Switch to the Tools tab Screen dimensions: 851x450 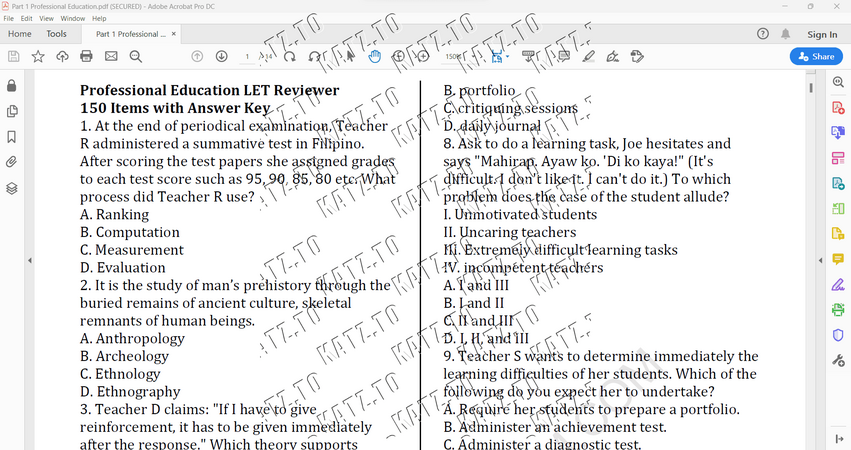(56, 34)
